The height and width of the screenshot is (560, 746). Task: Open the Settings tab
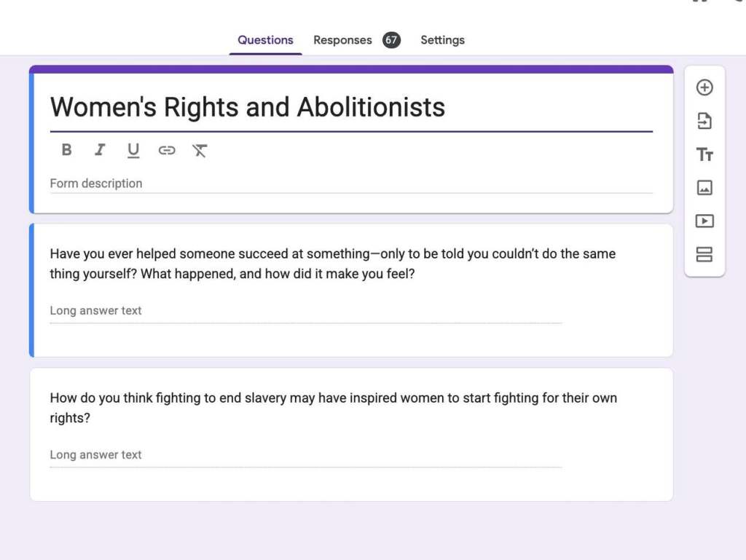pos(442,40)
